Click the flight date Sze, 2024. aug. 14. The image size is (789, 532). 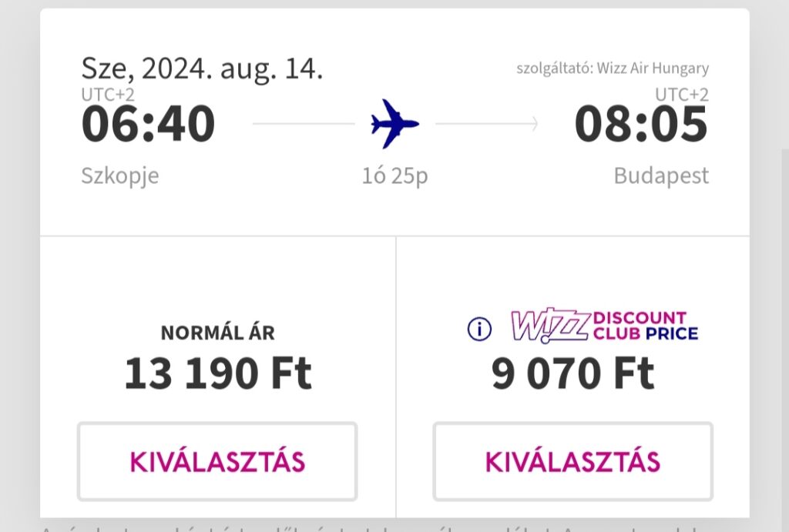point(202,69)
